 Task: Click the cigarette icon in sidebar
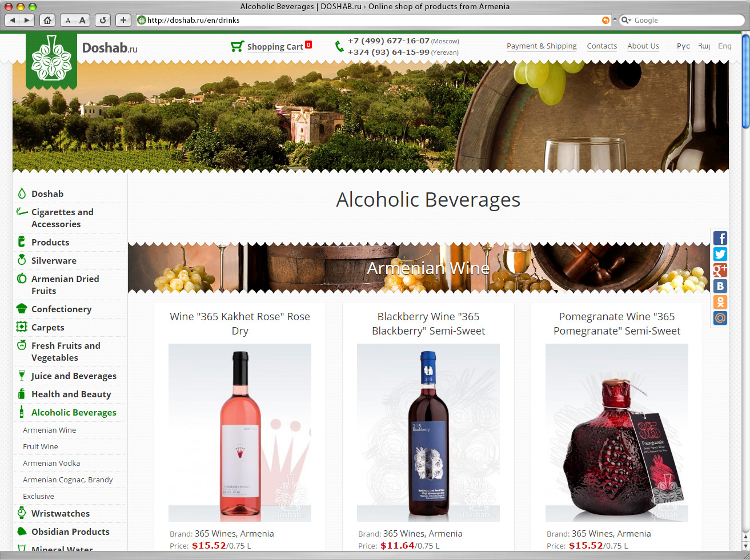[22, 211]
